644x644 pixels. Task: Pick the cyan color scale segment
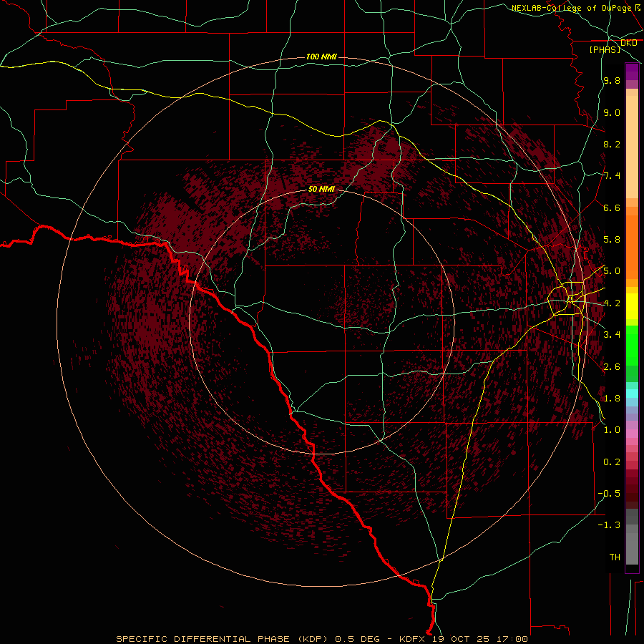[632, 394]
